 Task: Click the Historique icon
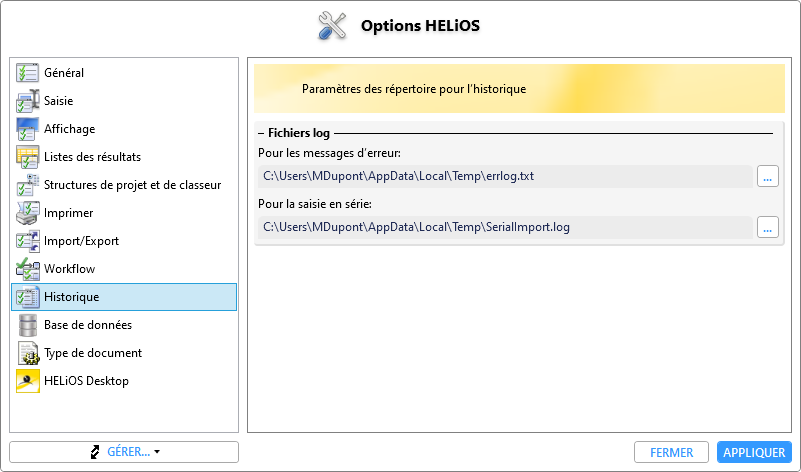tap(28, 297)
